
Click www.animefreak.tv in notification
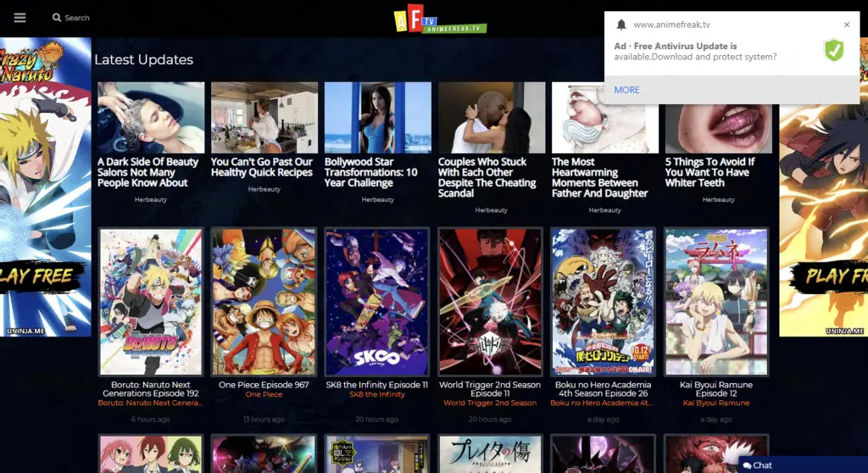pyautogui.click(x=671, y=25)
